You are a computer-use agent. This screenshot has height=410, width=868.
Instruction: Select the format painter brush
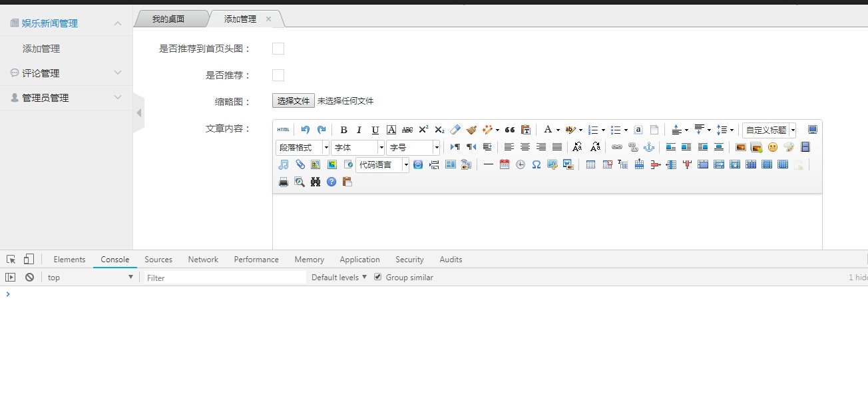point(471,130)
